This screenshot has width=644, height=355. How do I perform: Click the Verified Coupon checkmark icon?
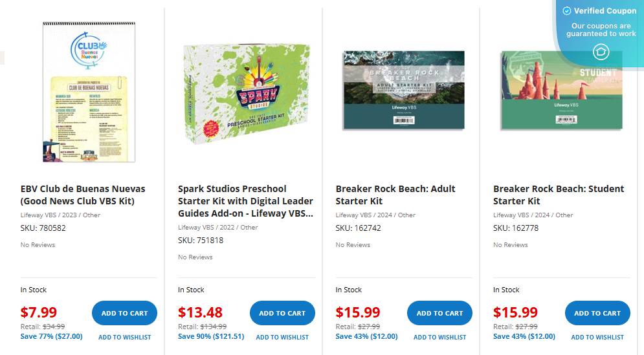click(567, 11)
